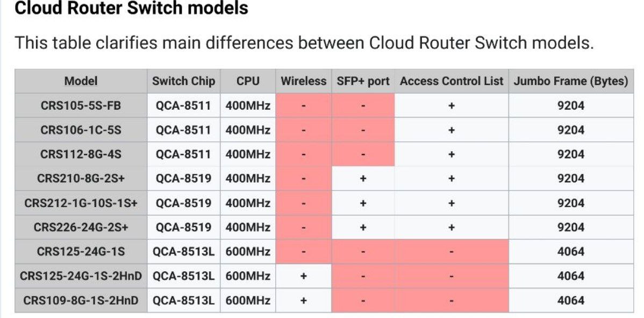Click the CRS210-8G-2S+ model cell

81,179
